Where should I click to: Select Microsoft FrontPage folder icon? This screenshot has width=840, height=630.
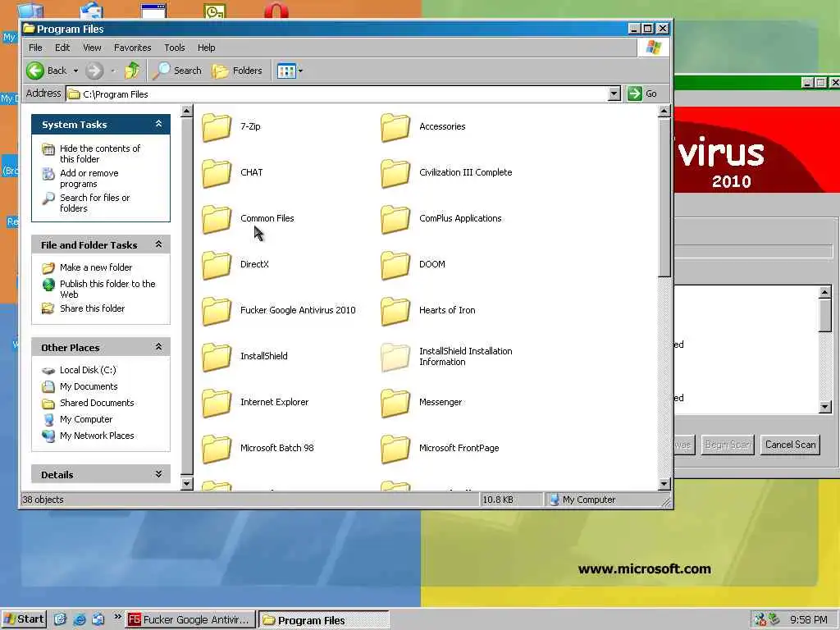(x=395, y=449)
